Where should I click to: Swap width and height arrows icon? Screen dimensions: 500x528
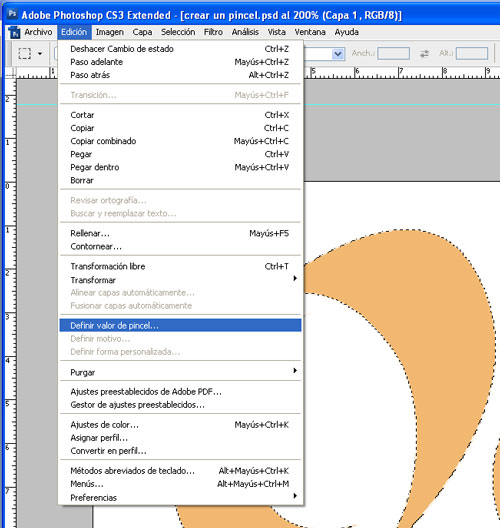pyautogui.click(x=424, y=53)
